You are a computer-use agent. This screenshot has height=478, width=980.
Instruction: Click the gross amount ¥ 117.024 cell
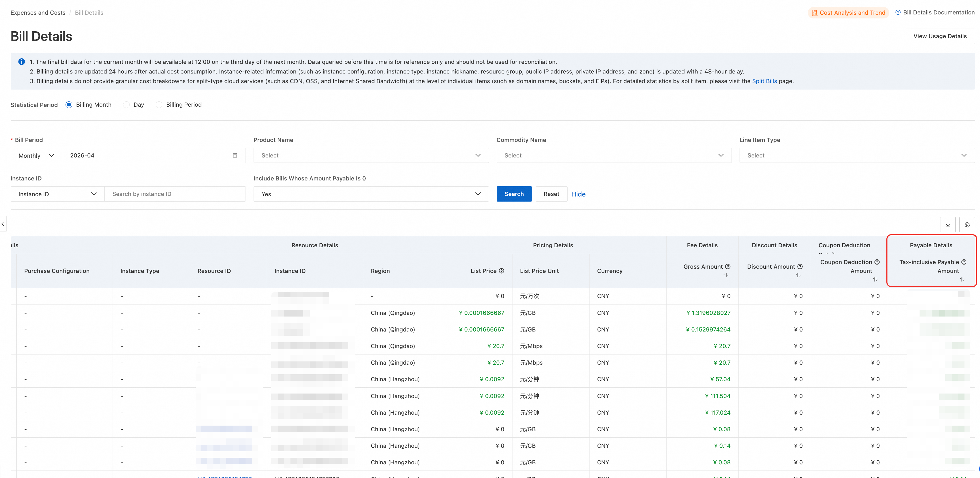click(x=718, y=413)
